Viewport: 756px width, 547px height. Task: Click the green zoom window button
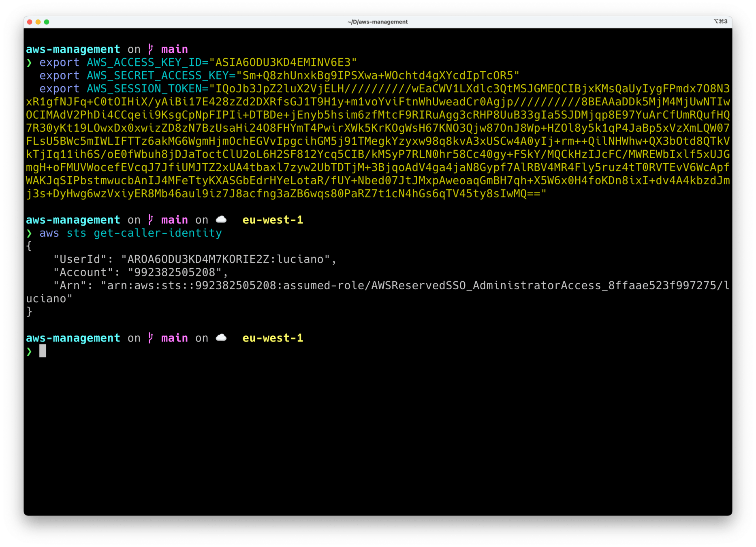click(47, 22)
